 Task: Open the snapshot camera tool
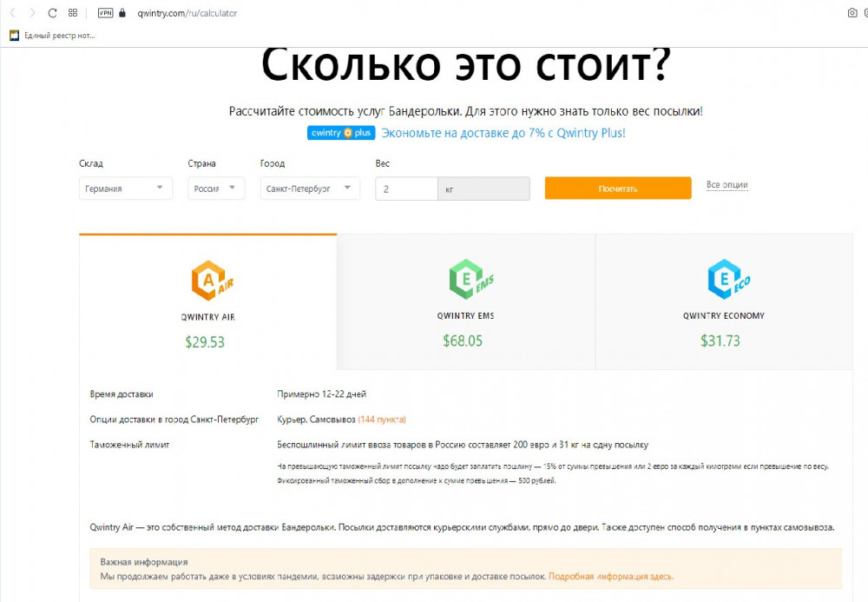[x=852, y=13]
